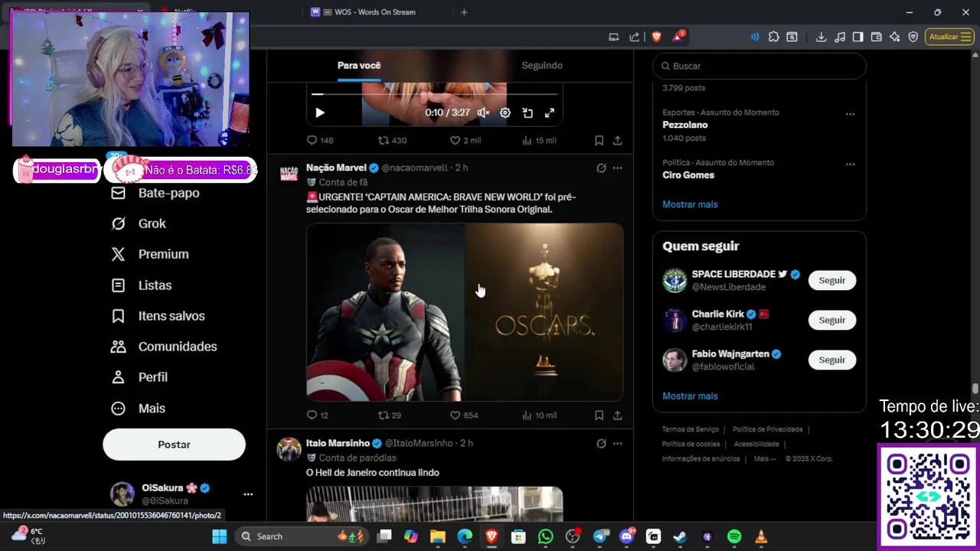This screenshot has width=980, height=551.
Task: Open Nação Marvel profile avatar
Action: point(289,174)
